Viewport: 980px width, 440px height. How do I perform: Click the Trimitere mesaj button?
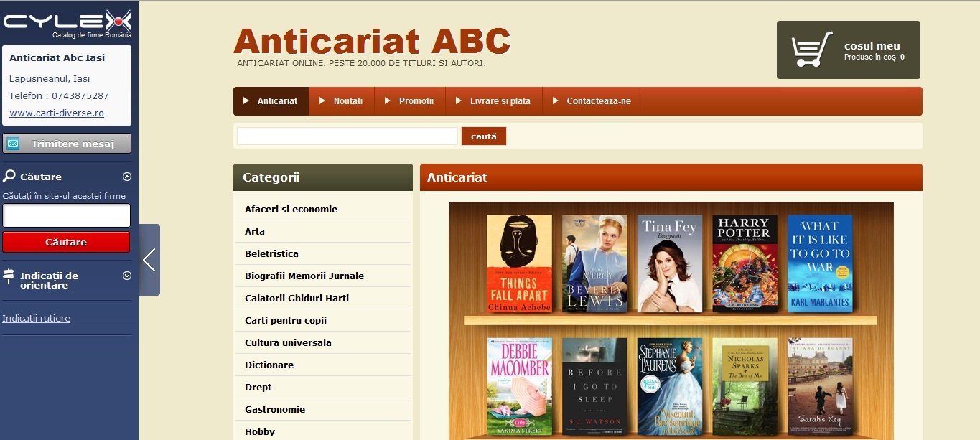tap(67, 144)
